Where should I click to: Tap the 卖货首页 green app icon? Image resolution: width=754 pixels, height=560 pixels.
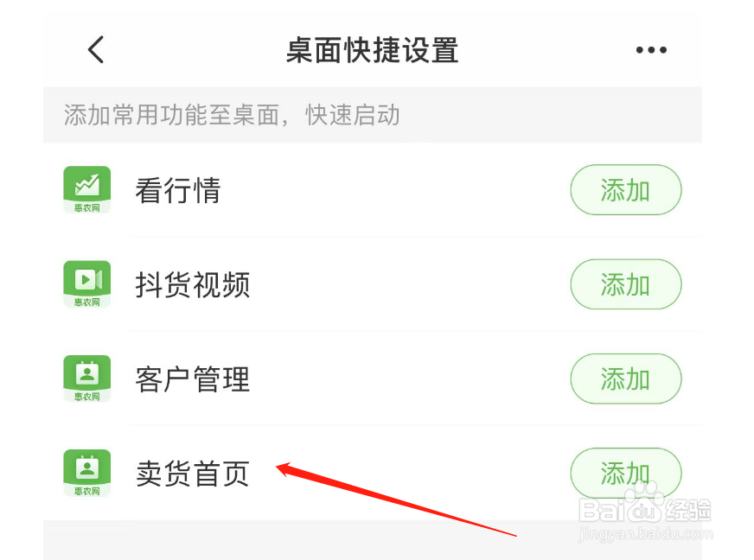tap(87, 473)
